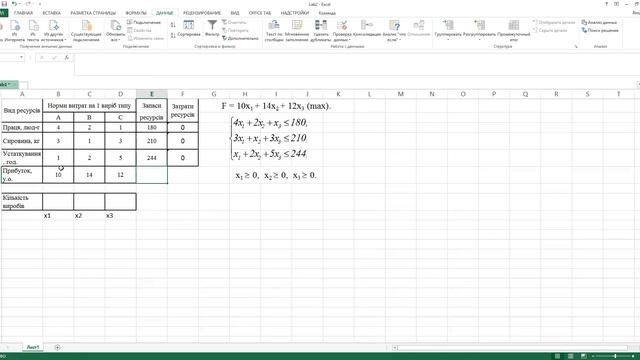This screenshot has height=360, width=640.
Task: Open the ВСТАВКА ribbon tab
Action: [x=51, y=13]
